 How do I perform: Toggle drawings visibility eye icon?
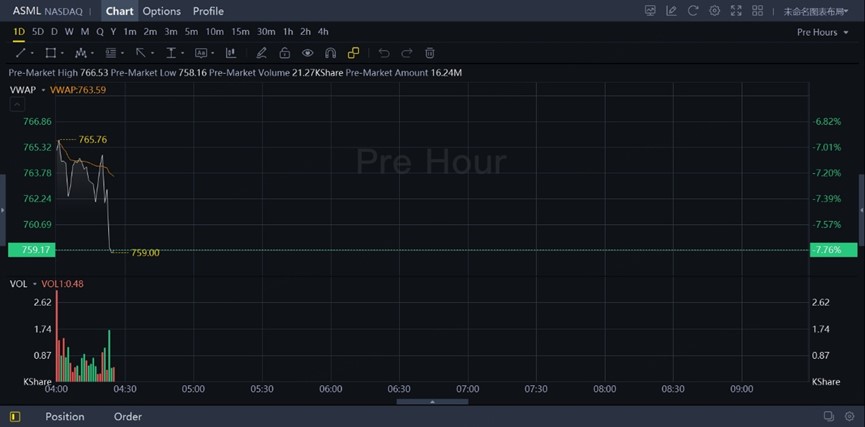point(307,53)
